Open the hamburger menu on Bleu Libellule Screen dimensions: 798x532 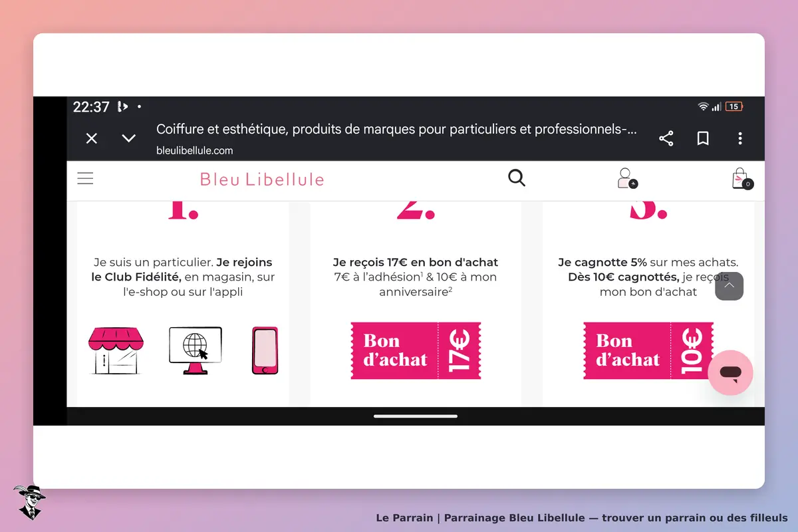click(85, 178)
